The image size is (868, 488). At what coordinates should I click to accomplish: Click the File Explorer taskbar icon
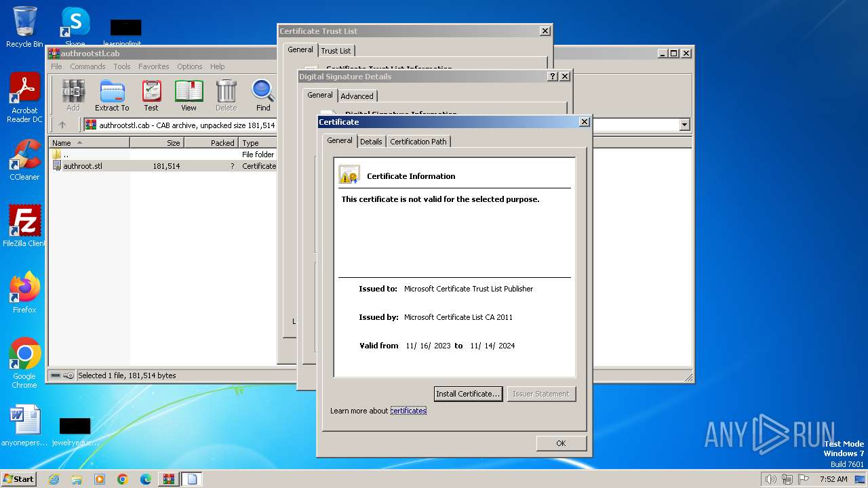tap(77, 479)
